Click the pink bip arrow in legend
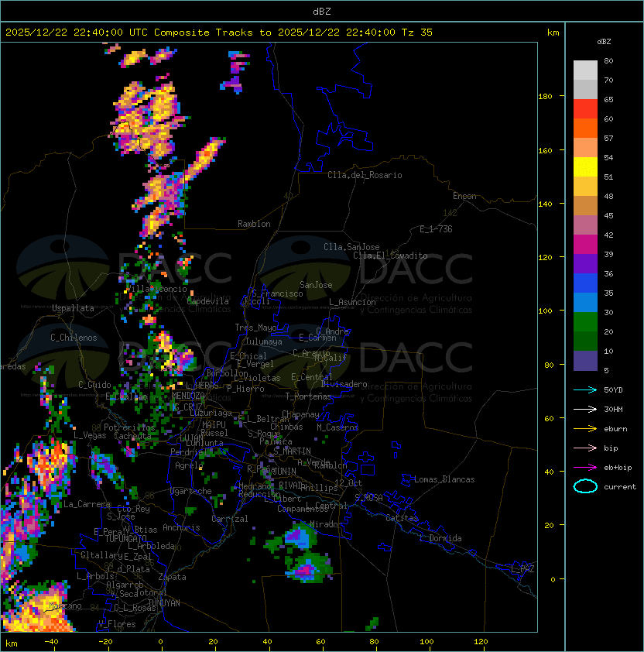The image size is (644, 652). click(585, 448)
